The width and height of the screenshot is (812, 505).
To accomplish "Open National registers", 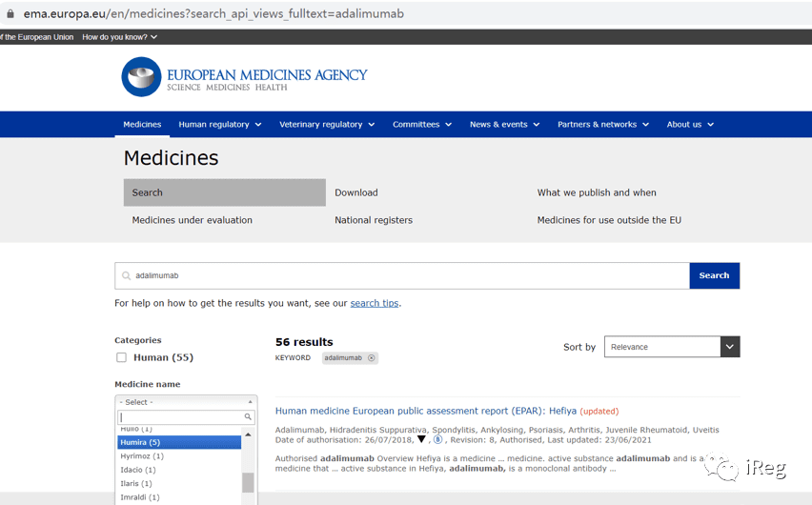I will coord(374,220).
